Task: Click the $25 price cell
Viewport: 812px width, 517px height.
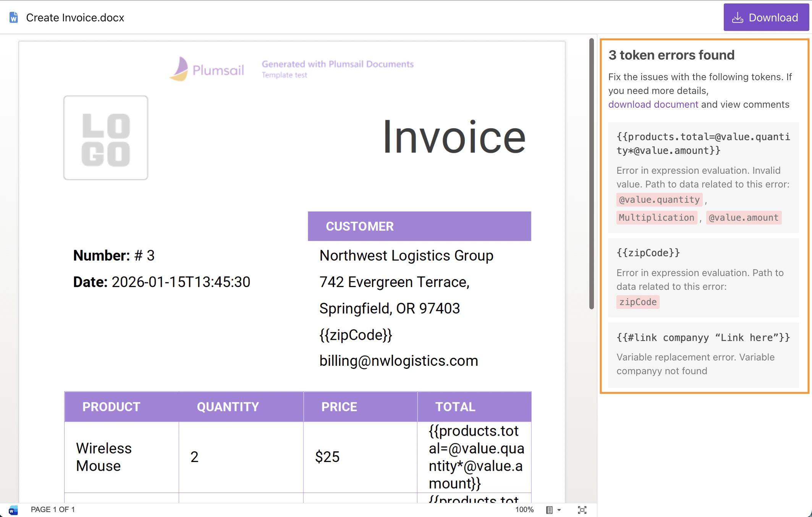Action: [360, 457]
